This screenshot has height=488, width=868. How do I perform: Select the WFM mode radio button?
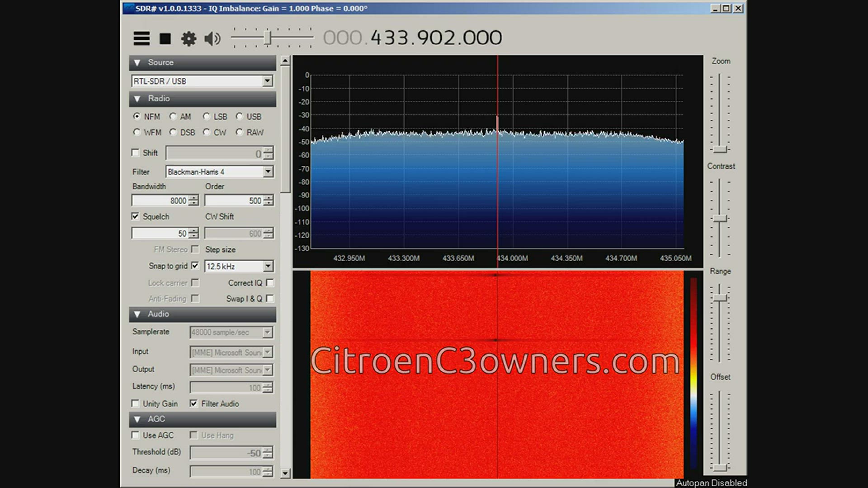click(137, 132)
